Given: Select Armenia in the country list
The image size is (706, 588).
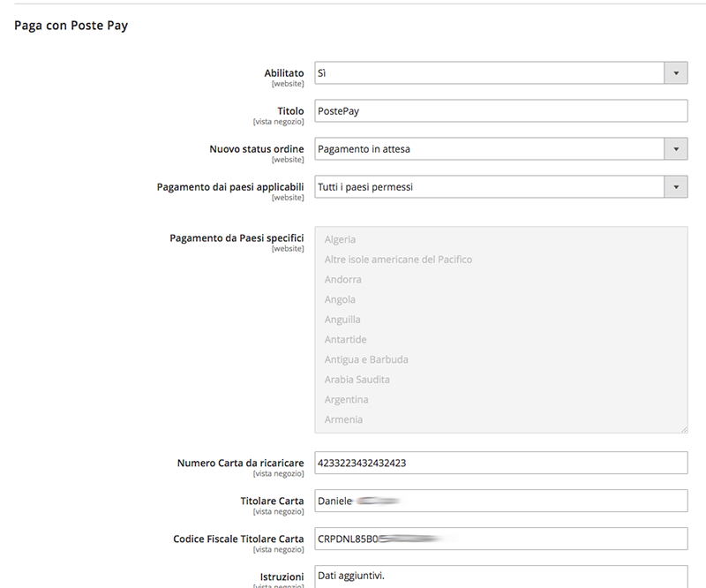Looking at the screenshot, I should (343, 419).
